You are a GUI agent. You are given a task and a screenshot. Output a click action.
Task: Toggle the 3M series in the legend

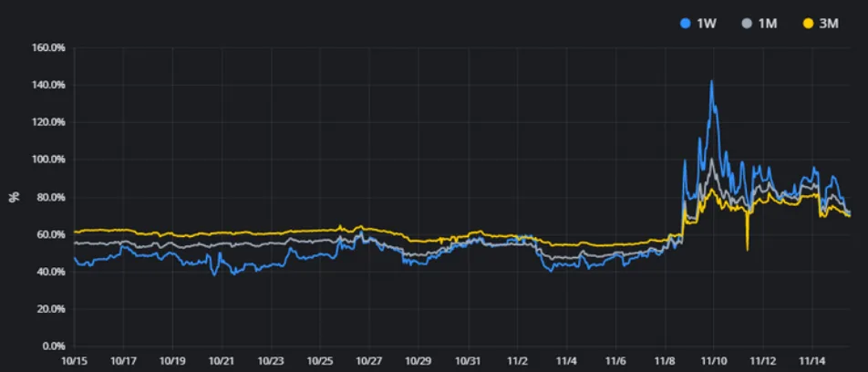click(x=821, y=24)
